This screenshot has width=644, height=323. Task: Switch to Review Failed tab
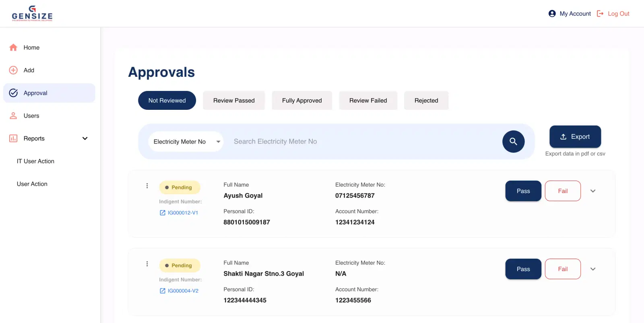coord(368,101)
